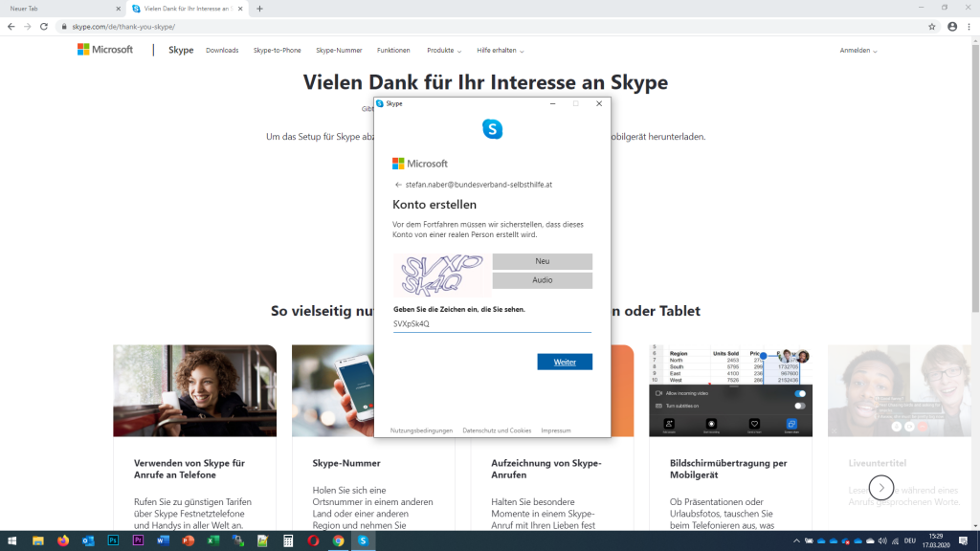Open PowerPoint from the taskbar
This screenshot has height=551, width=980.
(x=189, y=541)
